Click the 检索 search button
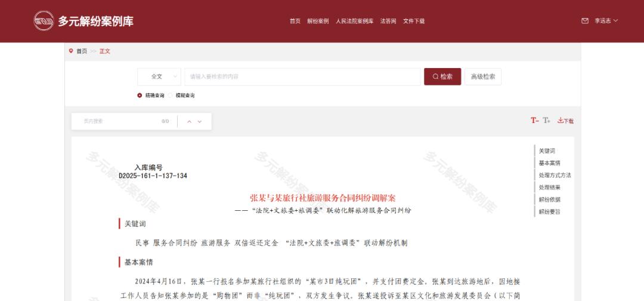This screenshot has height=301, width=644. point(442,77)
